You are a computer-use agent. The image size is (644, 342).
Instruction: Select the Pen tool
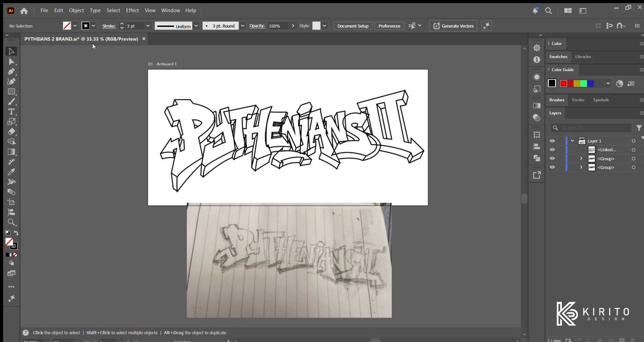pyautogui.click(x=11, y=71)
